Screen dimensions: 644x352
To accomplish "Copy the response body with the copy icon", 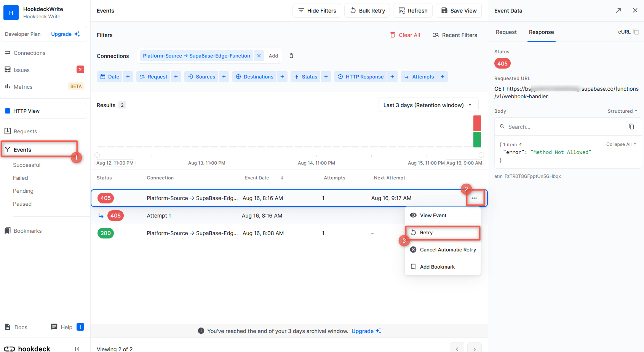I will pos(631,126).
